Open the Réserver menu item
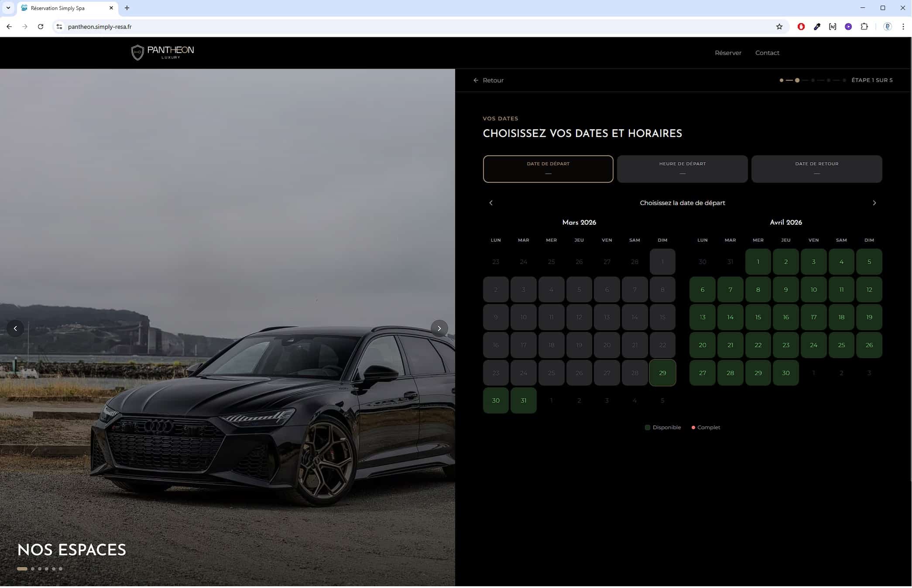912x588 pixels. (x=728, y=53)
